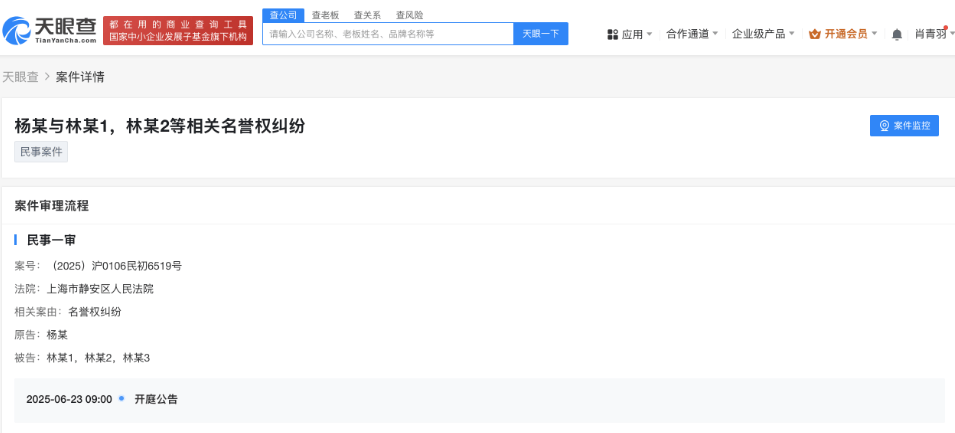Click the case title 杨某与林某1，林某2等相关名誉权纠纷
The width and height of the screenshot is (955, 433).
tap(160, 125)
